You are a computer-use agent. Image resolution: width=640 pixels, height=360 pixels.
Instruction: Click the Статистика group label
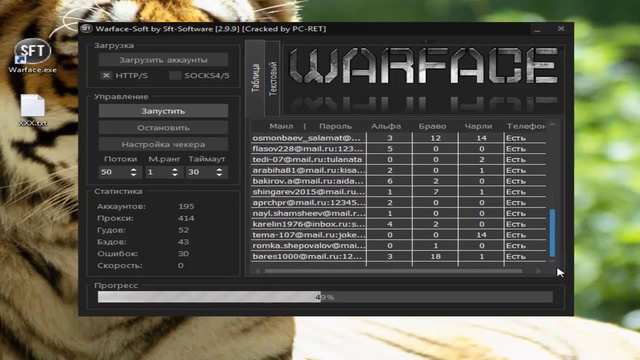(x=118, y=191)
